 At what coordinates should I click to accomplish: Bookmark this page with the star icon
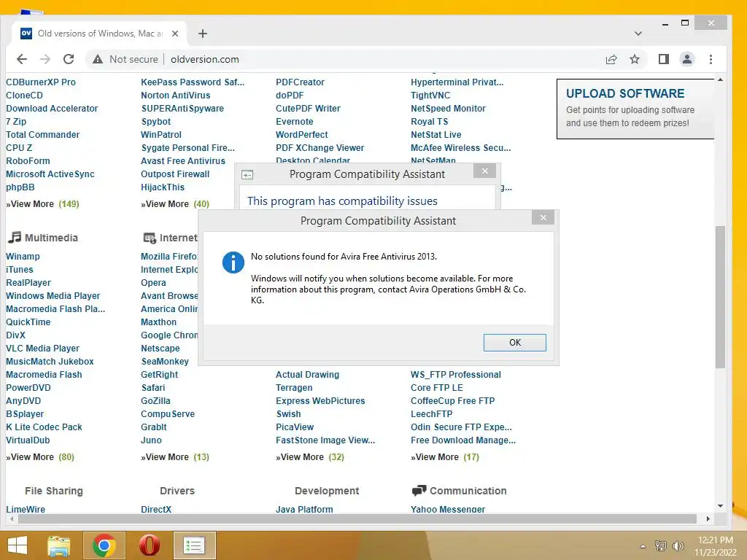click(635, 59)
